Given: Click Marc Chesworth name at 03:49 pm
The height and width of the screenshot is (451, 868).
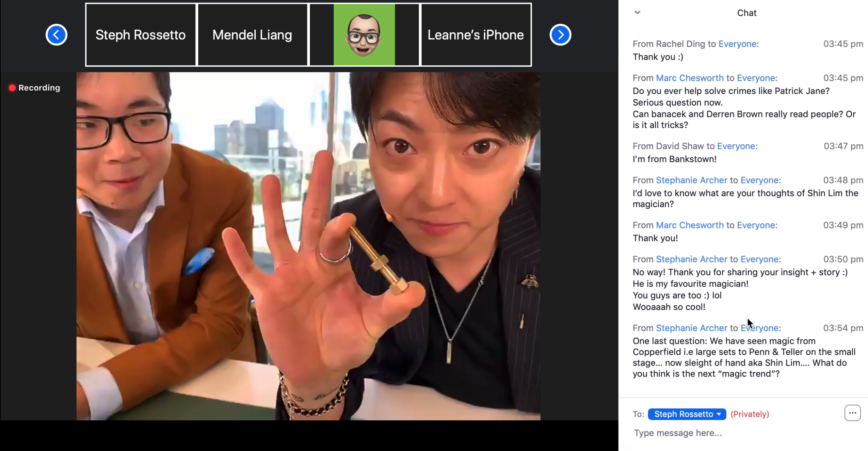Looking at the screenshot, I should click(690, 225).
